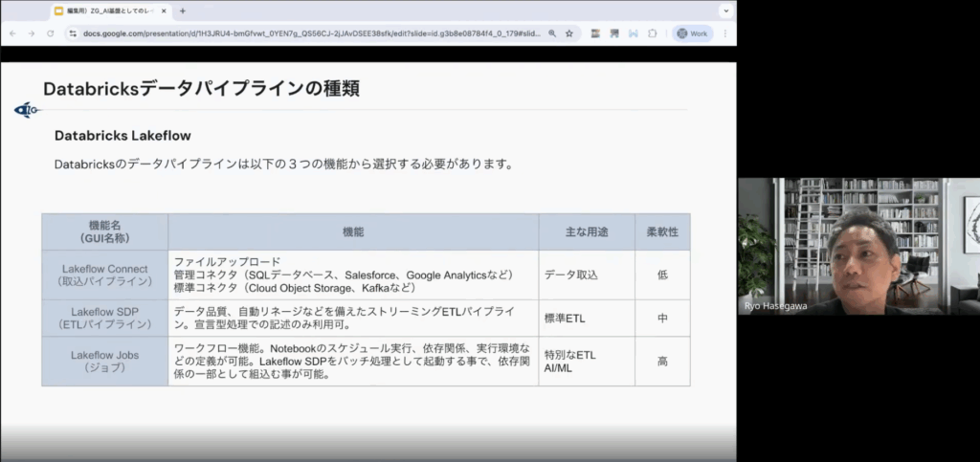
Task: Click the address bar URL
Action: coord(306,33)
